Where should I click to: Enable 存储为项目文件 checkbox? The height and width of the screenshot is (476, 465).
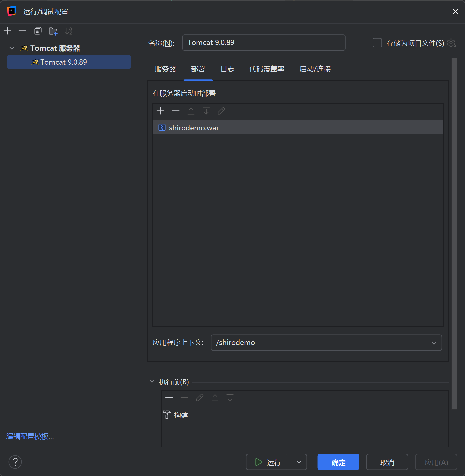pyautogui.click(x=377, y=43)
